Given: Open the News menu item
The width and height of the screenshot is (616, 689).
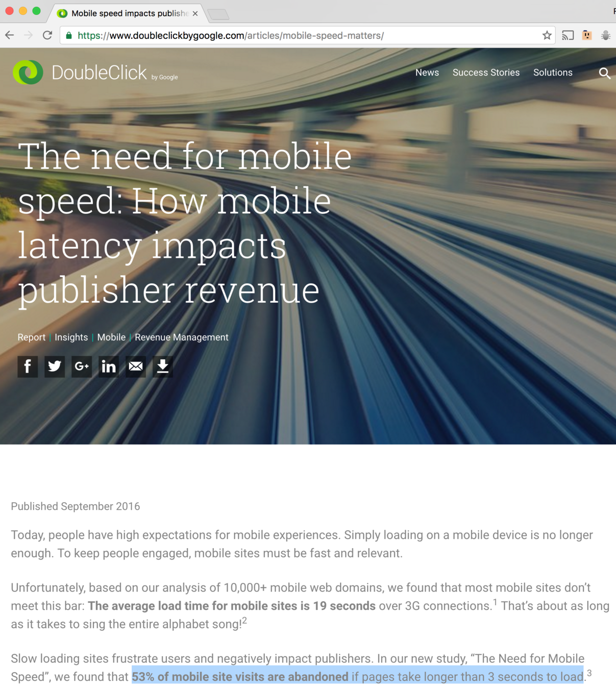Looking at the screenshot, I should tap(427, 72).
